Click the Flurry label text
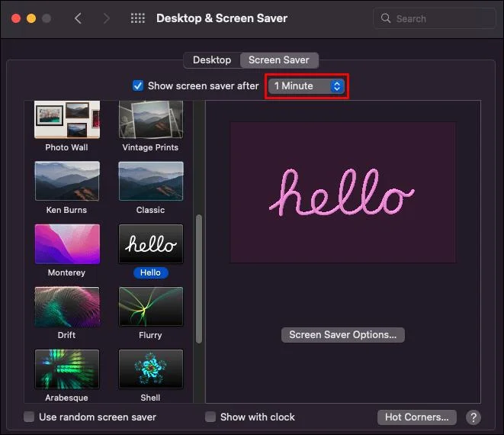The image size is (504, 435). coord(150,335)
